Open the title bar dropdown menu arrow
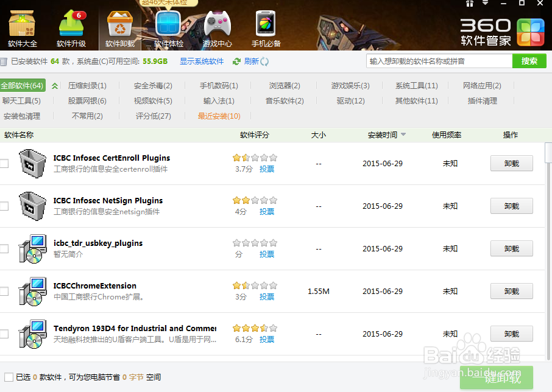552x392 pixels. point(486,3)
